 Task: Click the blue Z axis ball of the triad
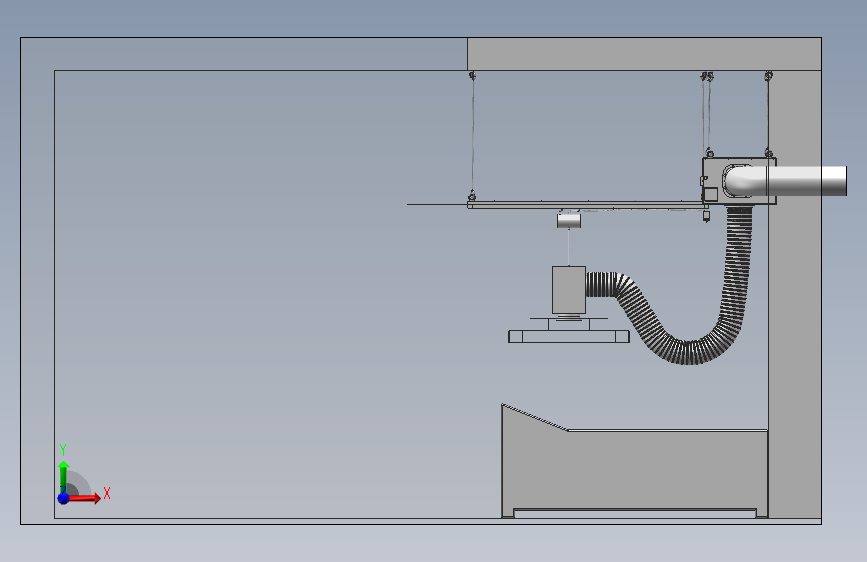click(64, 498)
